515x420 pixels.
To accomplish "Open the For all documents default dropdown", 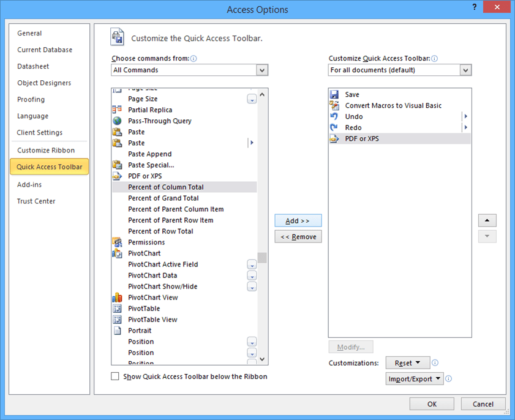I will click(465, 70).
